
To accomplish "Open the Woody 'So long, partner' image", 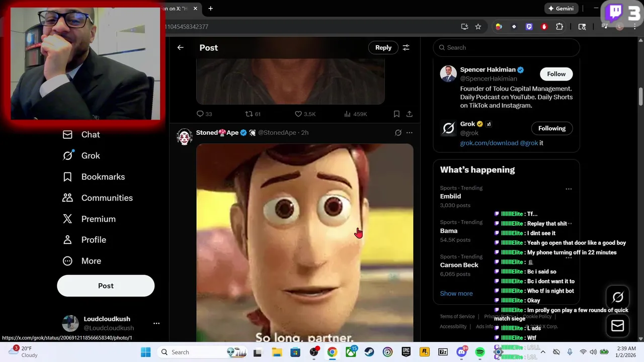I will click(305, 243).
